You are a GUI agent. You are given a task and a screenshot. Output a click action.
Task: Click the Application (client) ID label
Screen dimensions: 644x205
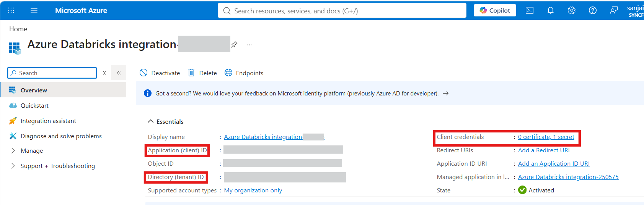tap(177, 150)
